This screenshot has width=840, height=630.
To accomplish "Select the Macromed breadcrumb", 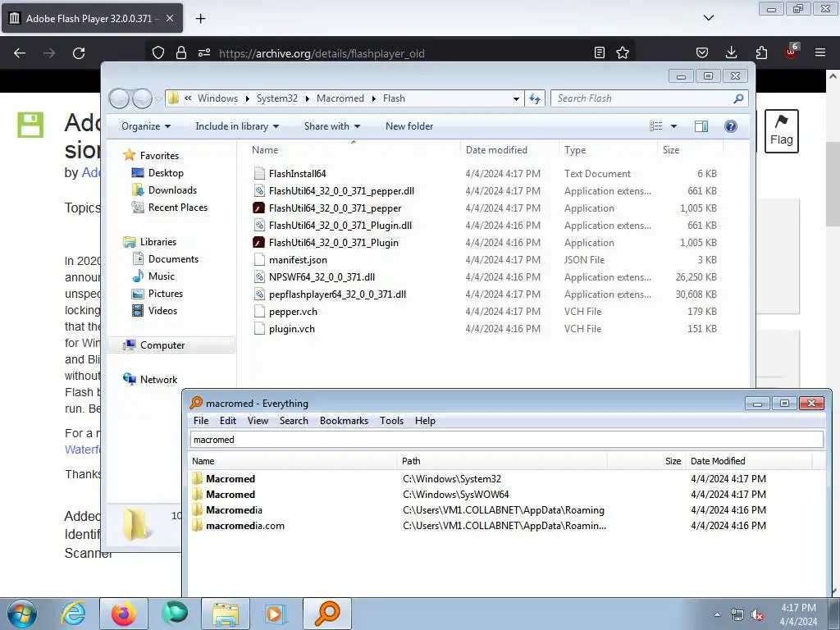I will 340,98.
